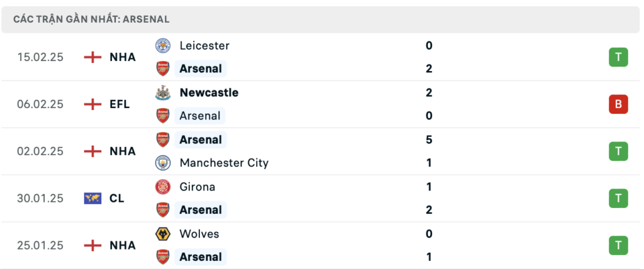Click the 'Các trận gần nhất: Arsenal' header

tap(91, 19)
